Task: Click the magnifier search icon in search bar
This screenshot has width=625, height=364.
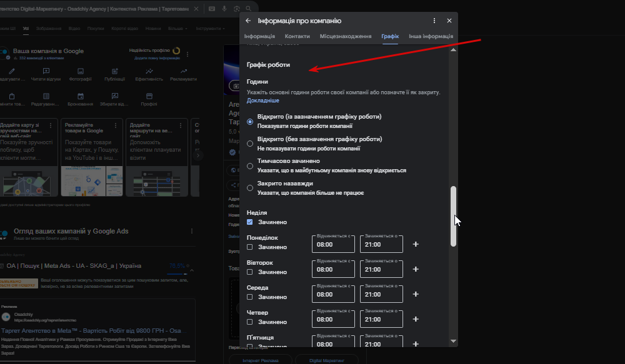Action: [248, 9]
